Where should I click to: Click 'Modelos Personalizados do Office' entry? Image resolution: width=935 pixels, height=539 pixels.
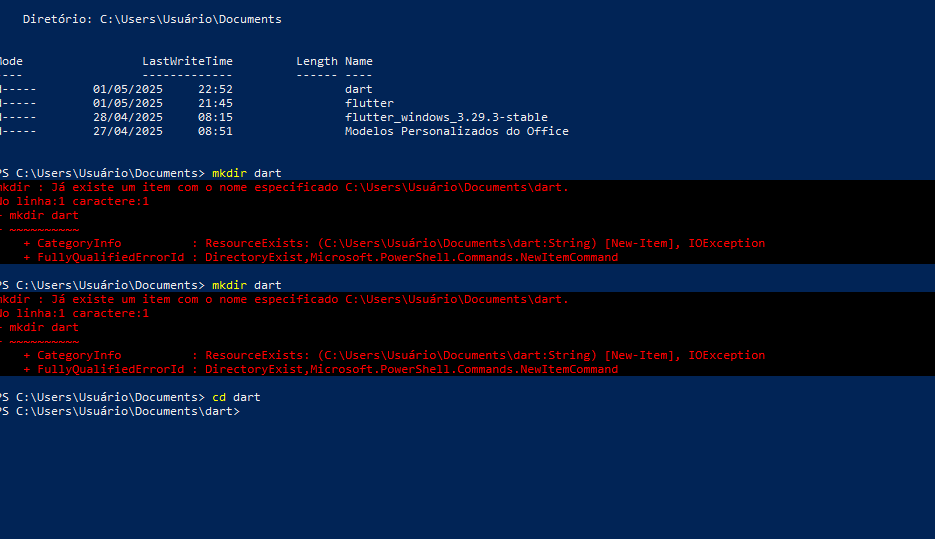click(457, 131)
